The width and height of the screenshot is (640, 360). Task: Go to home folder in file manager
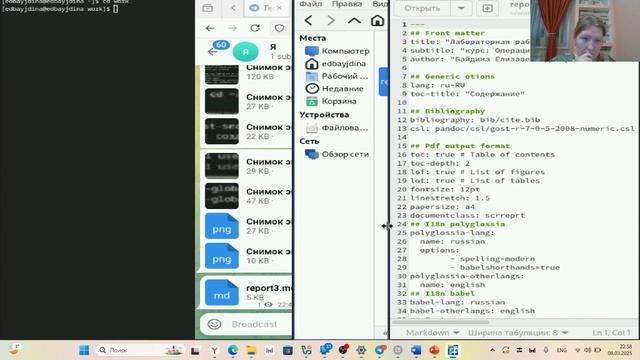coord(378,20)
